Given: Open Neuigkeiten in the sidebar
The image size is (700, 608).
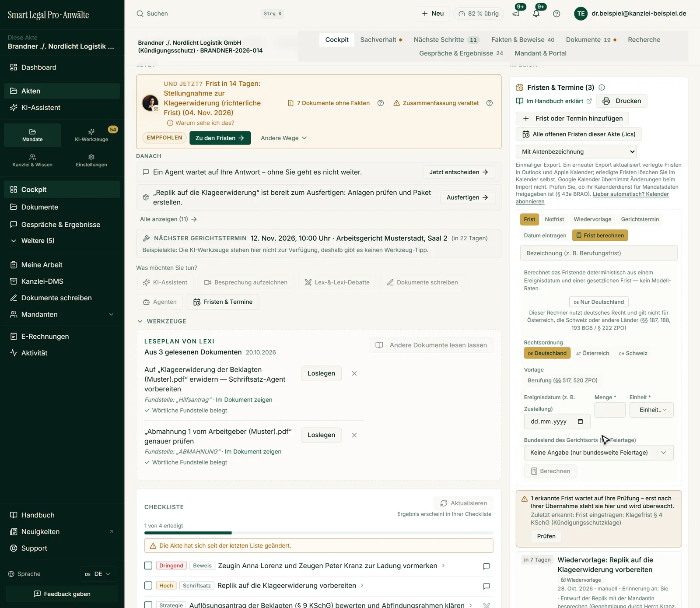Looking at the screenshot, I should [x=62, y=531].
